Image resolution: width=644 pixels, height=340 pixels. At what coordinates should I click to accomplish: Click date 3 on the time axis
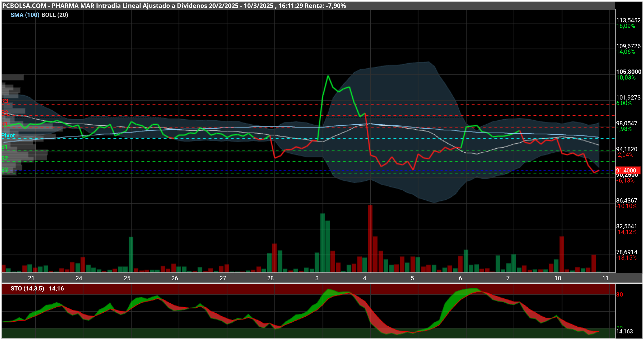tap(317, 278)
